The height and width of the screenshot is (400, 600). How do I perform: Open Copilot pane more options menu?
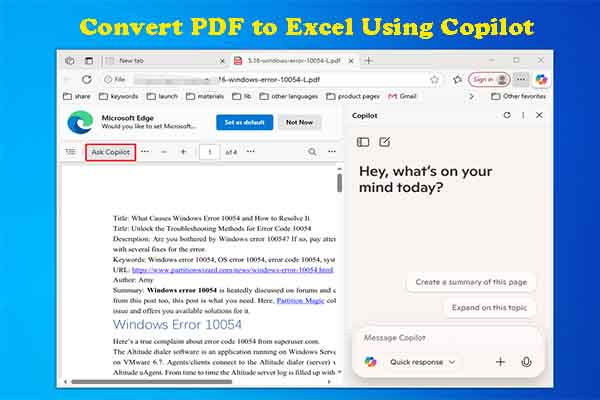523,115
